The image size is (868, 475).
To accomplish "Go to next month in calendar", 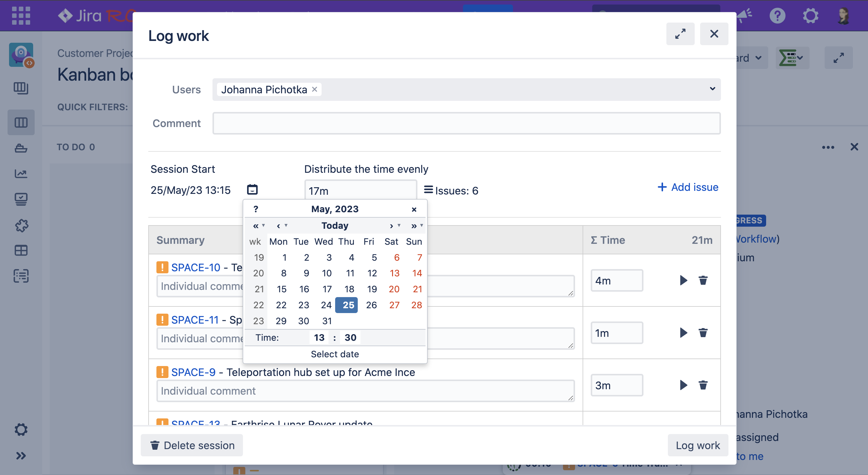I will [x=391, y=226].
